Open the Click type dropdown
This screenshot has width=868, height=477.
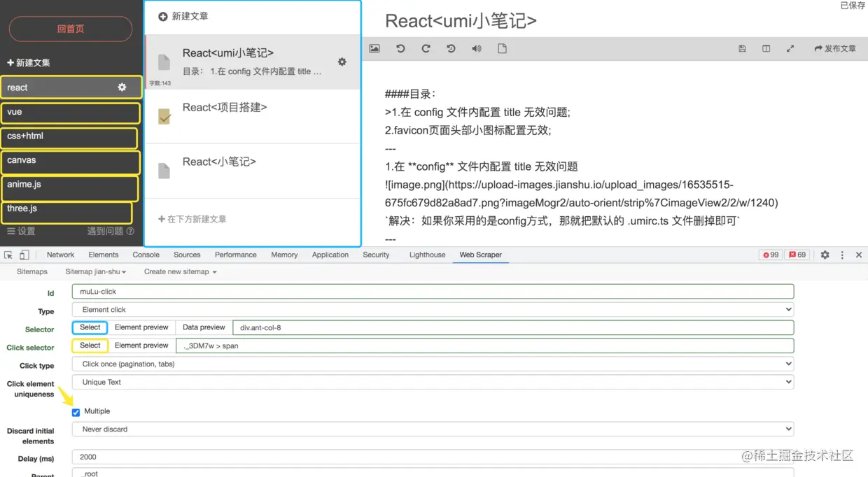pos(433,364)
